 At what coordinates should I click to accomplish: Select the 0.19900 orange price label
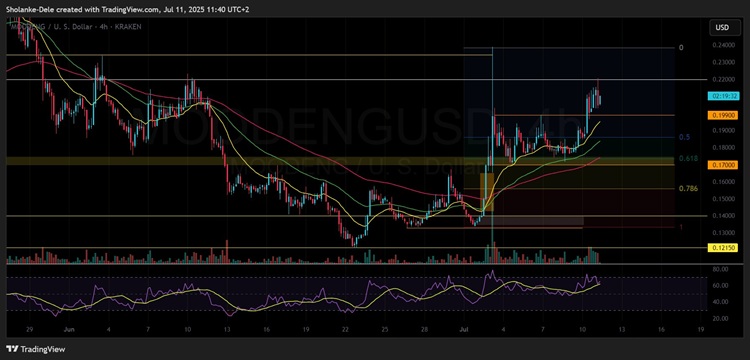722,115
